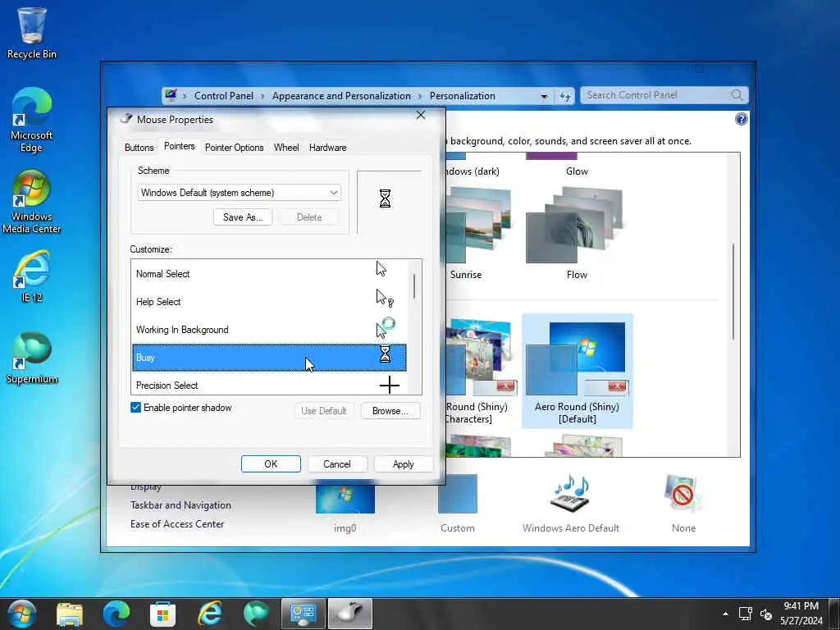This screenshot has height=630, width=840.
Task: Launch Microsoft Edge from desktop shortcut
Action: click(x=32, y=120)
